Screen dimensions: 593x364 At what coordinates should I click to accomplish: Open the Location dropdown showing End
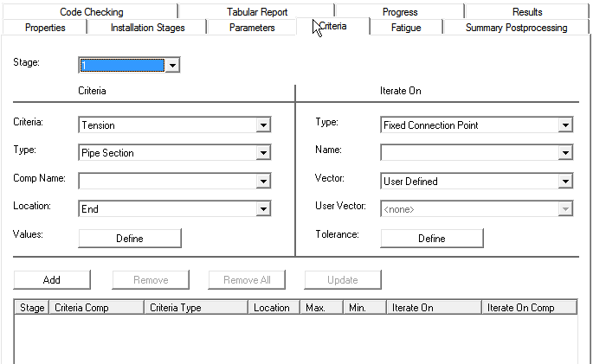point(263,208)
